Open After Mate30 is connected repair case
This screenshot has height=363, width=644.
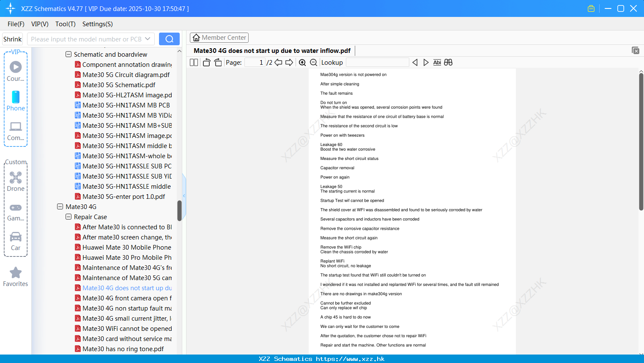point(123,227)
